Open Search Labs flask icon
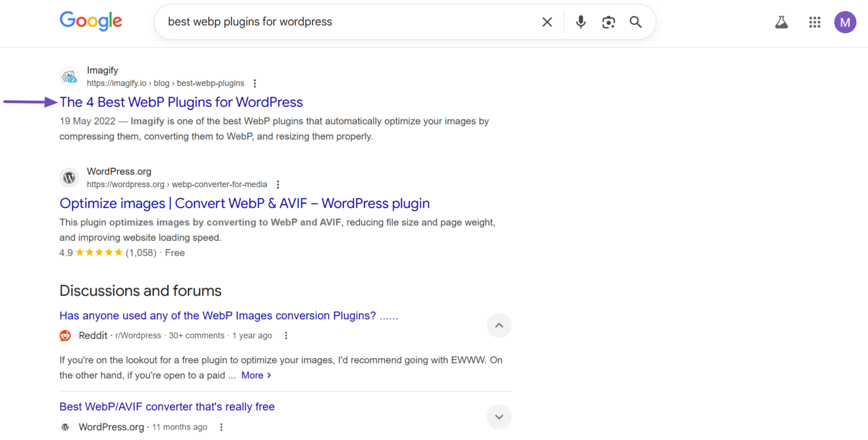Screen dimensions: 868x440 (781, 22)
